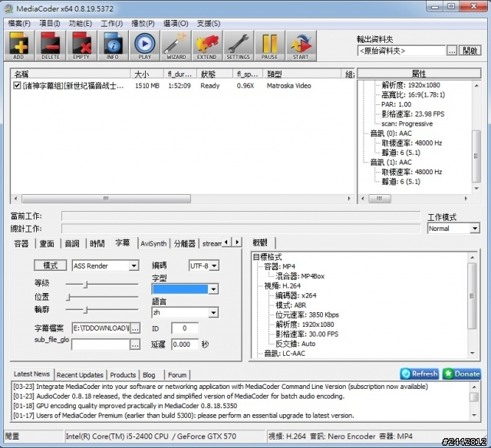
Task: Open the Products tab
Action: click(123, 375)
